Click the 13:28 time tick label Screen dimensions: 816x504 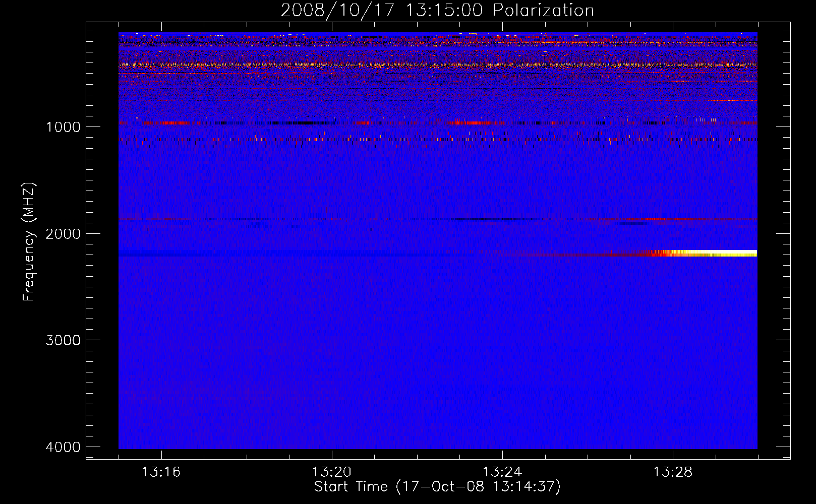673,472
